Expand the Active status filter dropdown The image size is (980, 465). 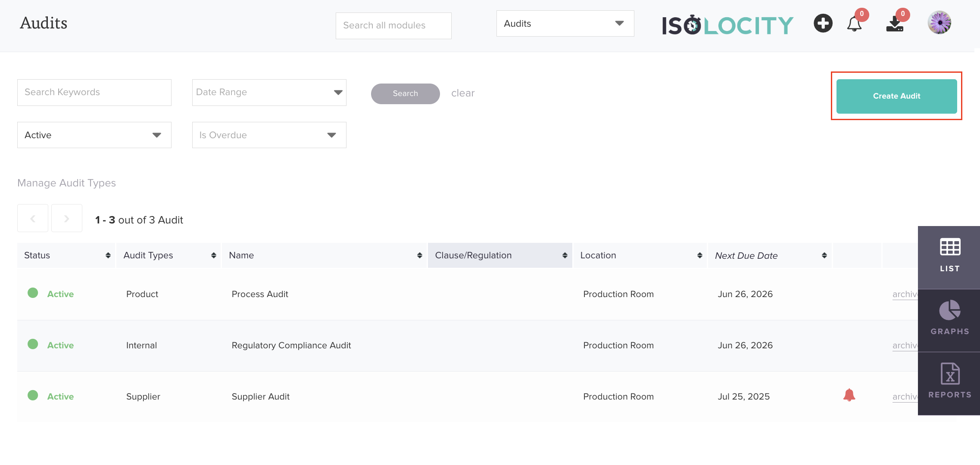pyautogui.click(x=94, y=135)
